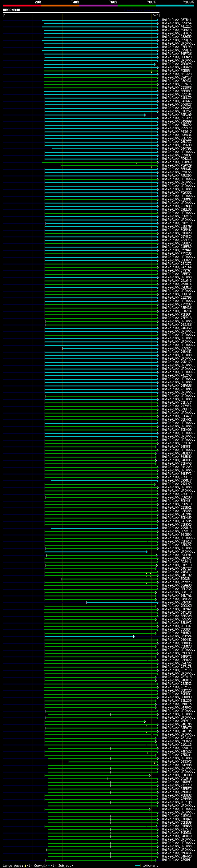Screen dimensions: 197x868
Task: Select the UniRef100_Q24956 label
Action: tap(177, 799)
